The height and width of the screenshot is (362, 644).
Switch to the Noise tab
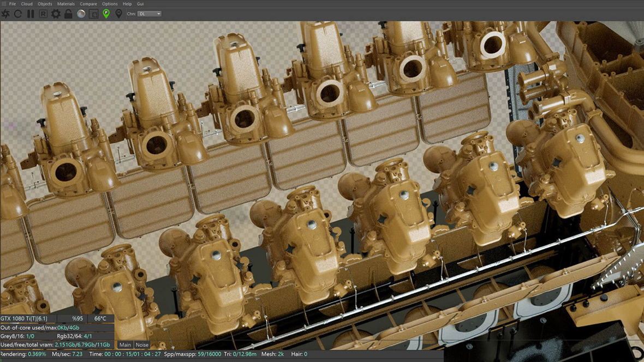(141, 345)
